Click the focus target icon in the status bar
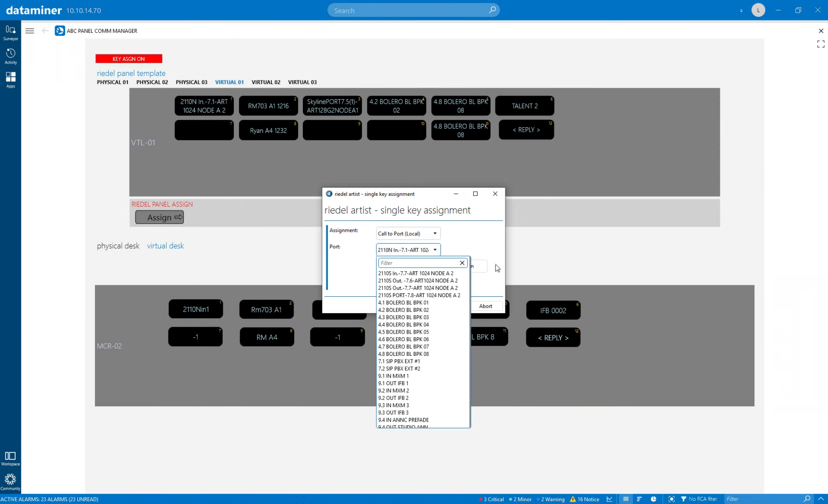828x504 pixels. tap(672, 499)
